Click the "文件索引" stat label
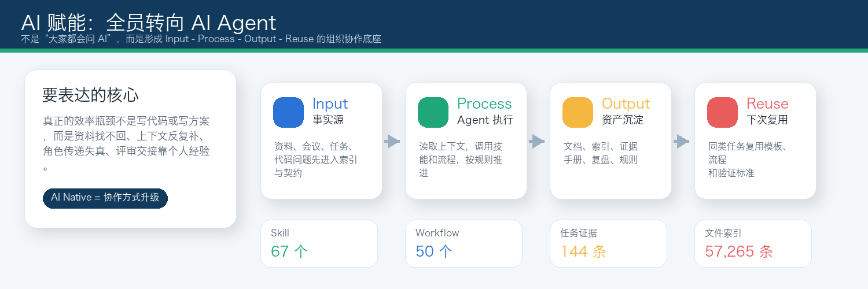868x289 pixels. coord(723,233)
